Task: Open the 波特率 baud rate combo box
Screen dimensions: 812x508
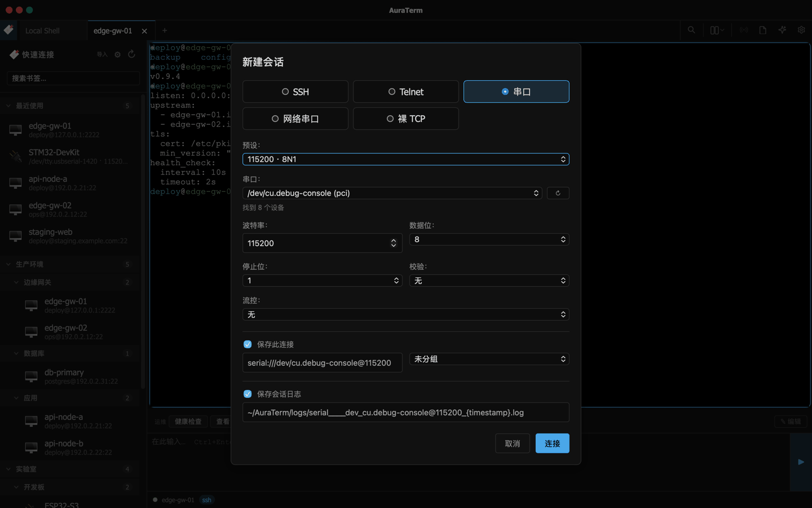Action: [322, 243]
